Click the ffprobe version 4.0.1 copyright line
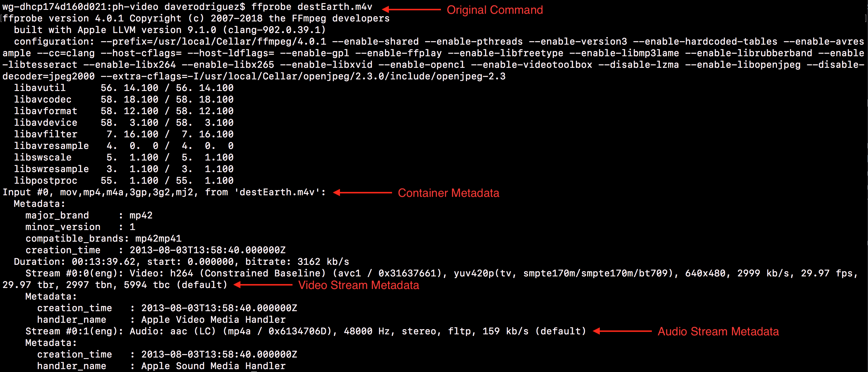Viewport: 868px width, 372px height. 196,18
